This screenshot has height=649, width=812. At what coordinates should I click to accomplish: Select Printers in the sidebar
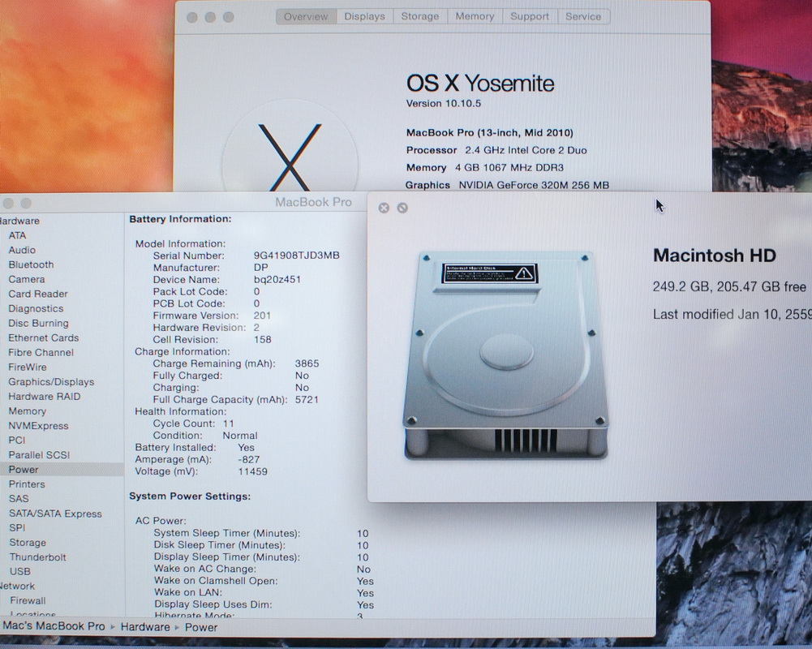coord(27,484)
